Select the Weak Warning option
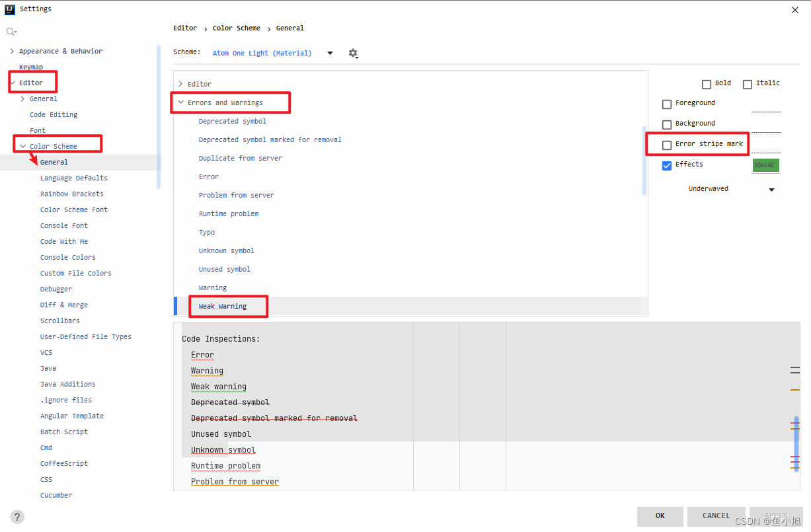Viewport: 811px width, 532px height. (223, 307)
